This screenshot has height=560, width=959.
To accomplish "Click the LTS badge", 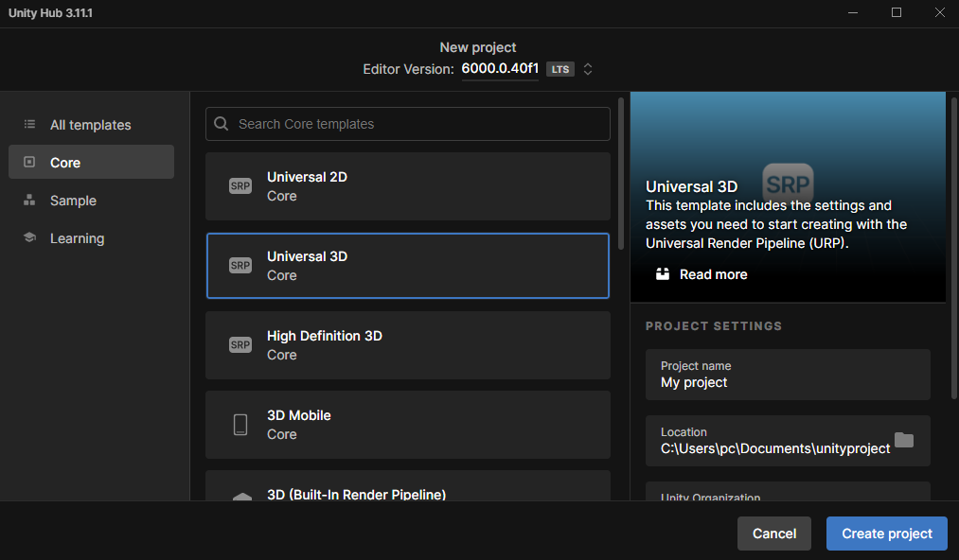I will point(560,69).
